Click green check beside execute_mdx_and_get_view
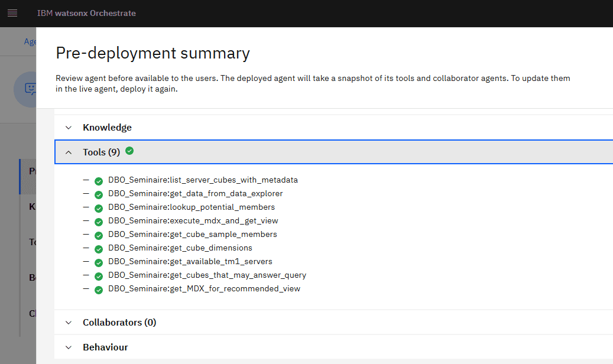The width and height of the screenshot is (613, 364). [98, 221]
